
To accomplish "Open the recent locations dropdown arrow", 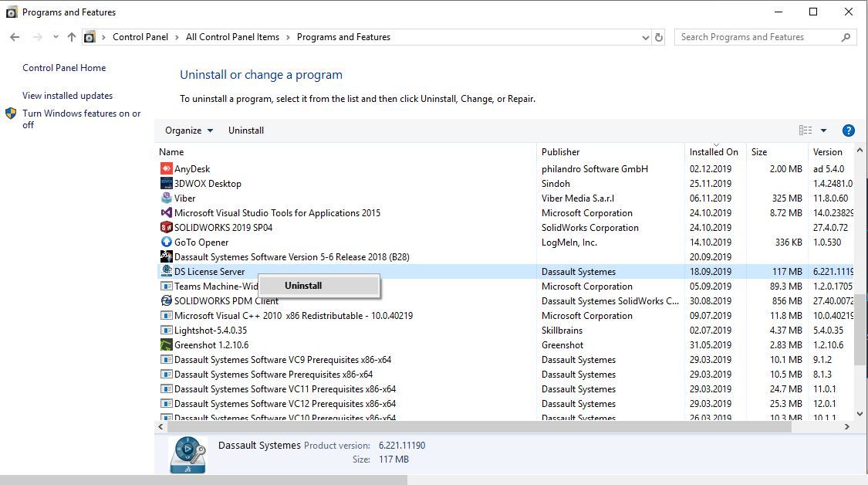I will click(56, 37).
